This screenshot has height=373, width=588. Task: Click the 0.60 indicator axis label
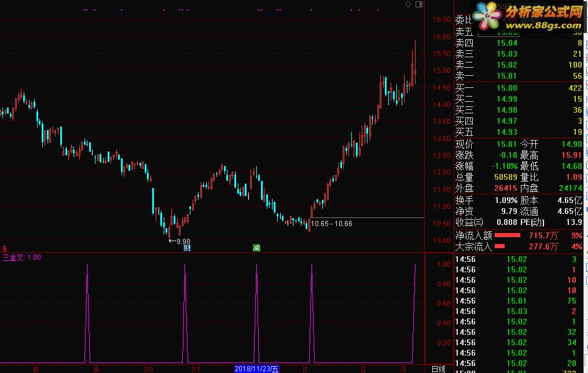click(444, 303)
